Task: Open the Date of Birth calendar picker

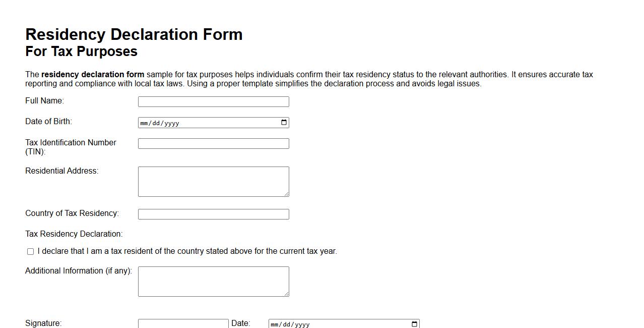Action: point(284,122)
